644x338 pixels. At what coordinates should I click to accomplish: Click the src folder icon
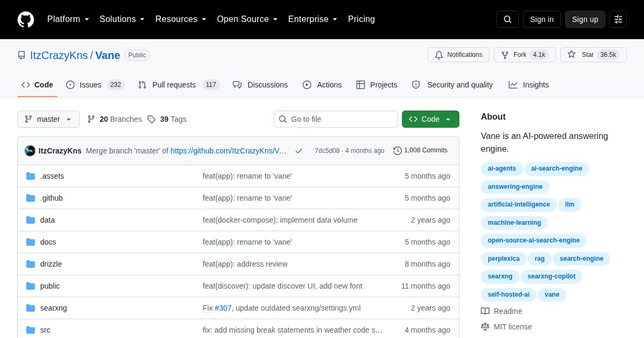coord(31,330)
